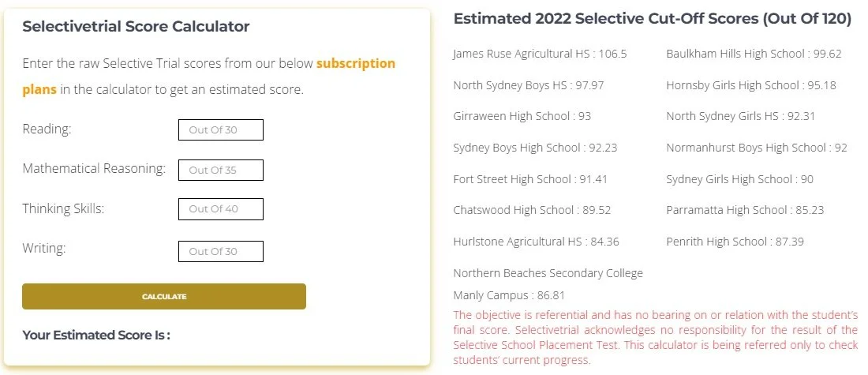Image resolution: width=868 pixels, height=375 pixels.
Task: Click the Selectivetrial Score Calculator heading
Action: 136,26
